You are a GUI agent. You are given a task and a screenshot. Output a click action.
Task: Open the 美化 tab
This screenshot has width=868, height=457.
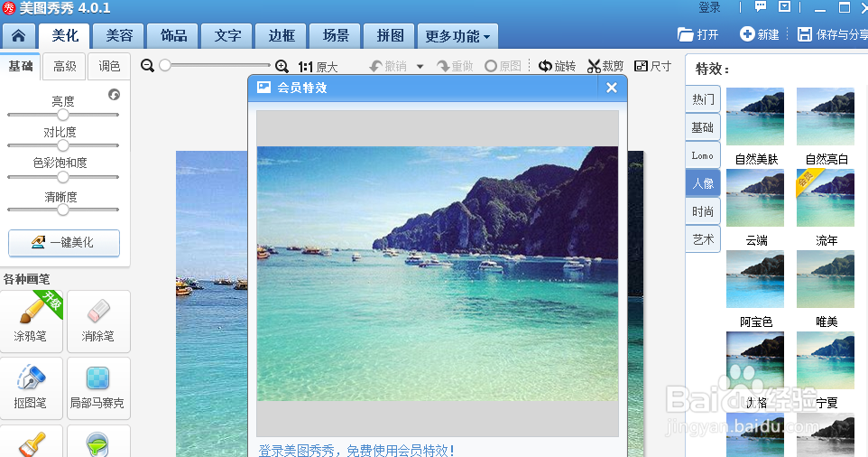tap(65, 36)
